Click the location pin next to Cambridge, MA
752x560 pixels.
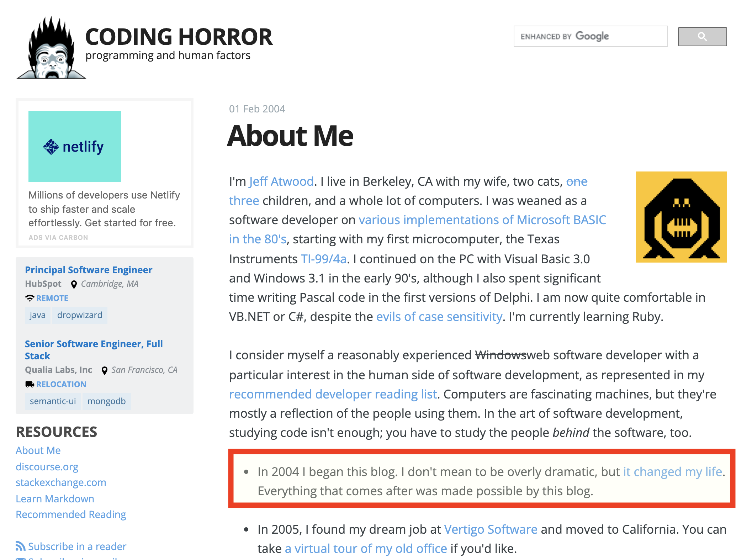(x=74, y=284)
